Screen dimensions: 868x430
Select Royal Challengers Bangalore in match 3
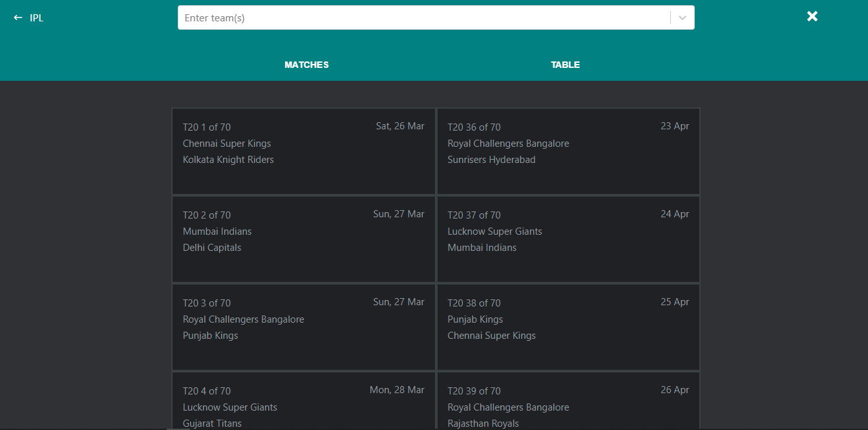[x=243, y=319]
